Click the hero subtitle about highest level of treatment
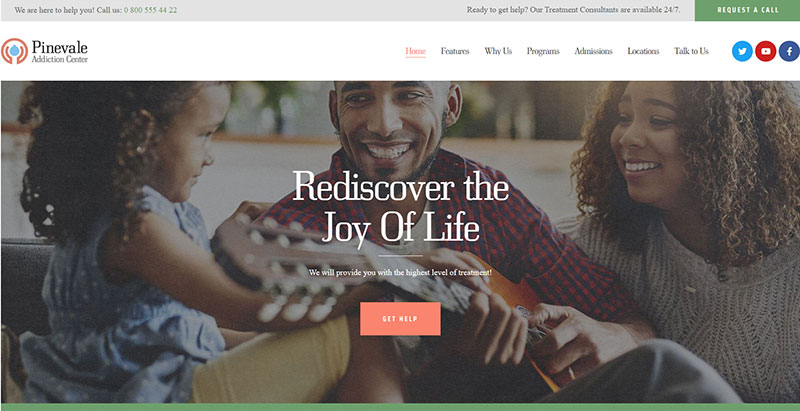Screen dimensions: 800x411 [x=400, y=273]
